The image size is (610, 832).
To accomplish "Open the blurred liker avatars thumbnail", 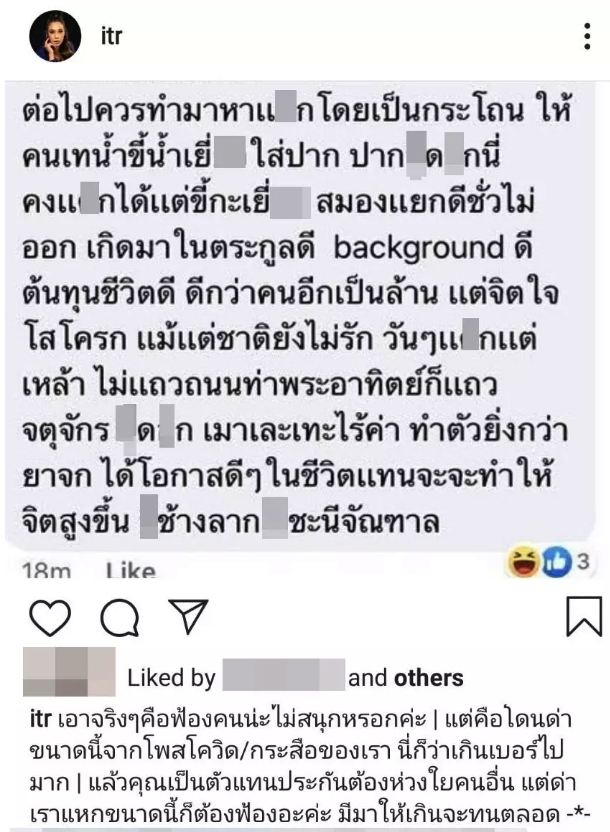I will pyautogui.click(x=69, y=672).
